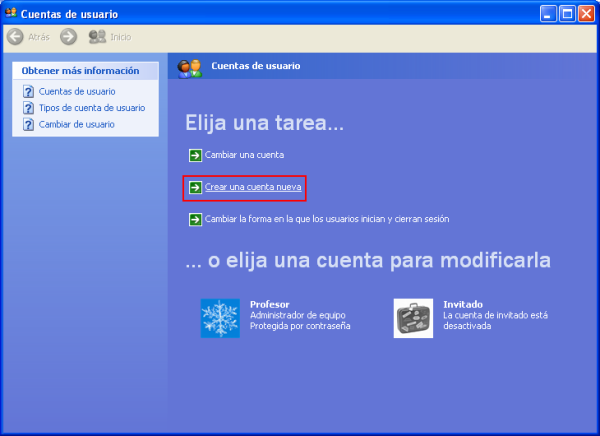The image size is (600, 436).
Task: Open Tipos de cuenta de usuario help link
Action: 92,108
